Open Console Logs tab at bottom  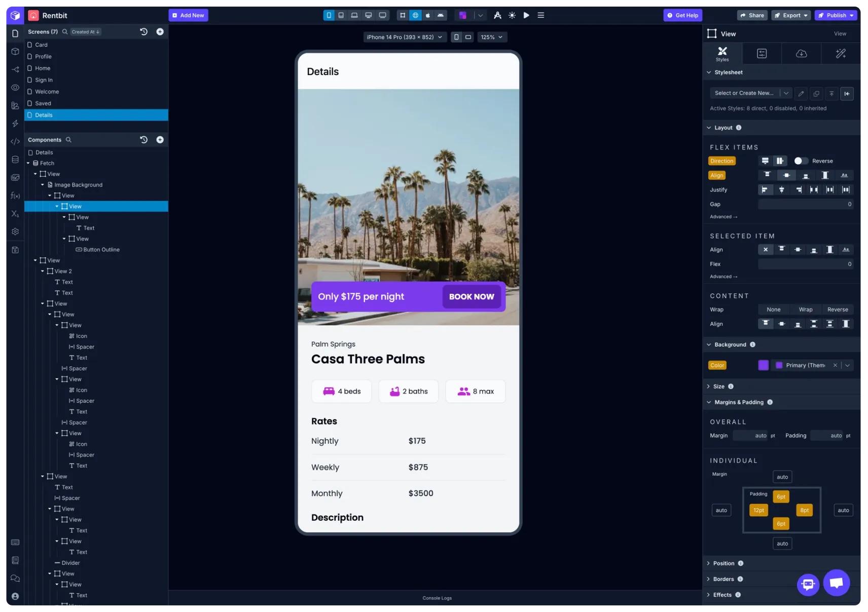437,598
